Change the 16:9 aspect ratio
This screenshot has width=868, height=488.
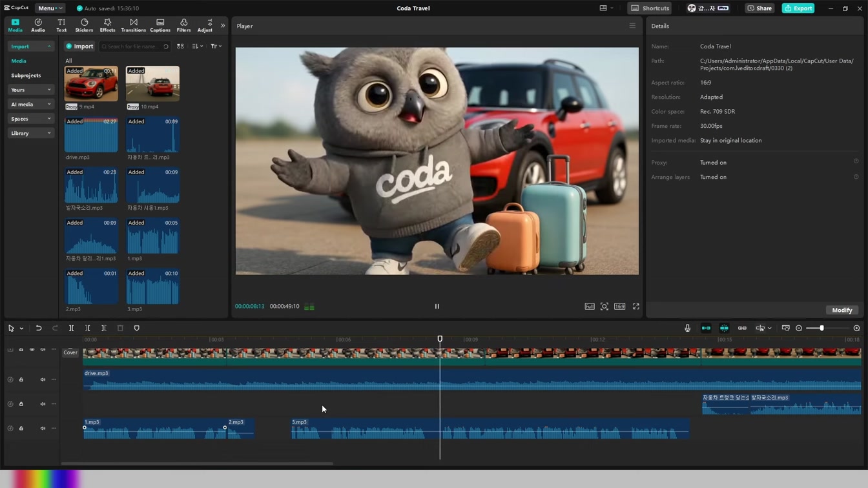[619, 307]
